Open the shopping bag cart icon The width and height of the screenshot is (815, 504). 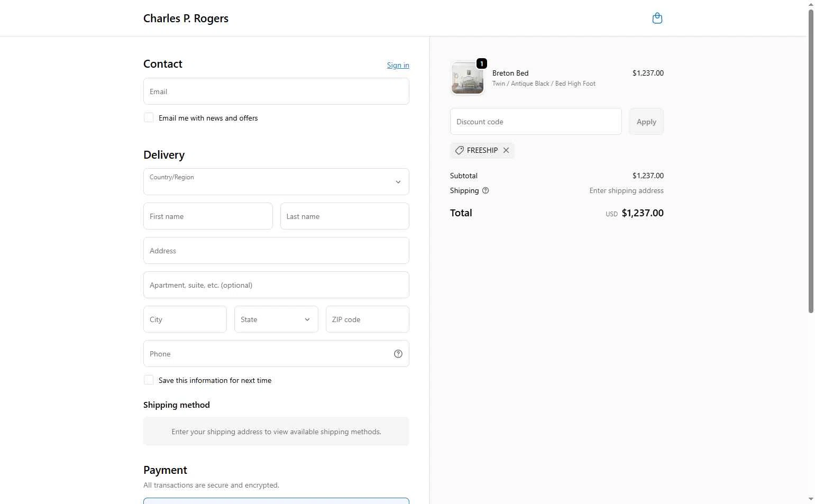click(657, 19)
